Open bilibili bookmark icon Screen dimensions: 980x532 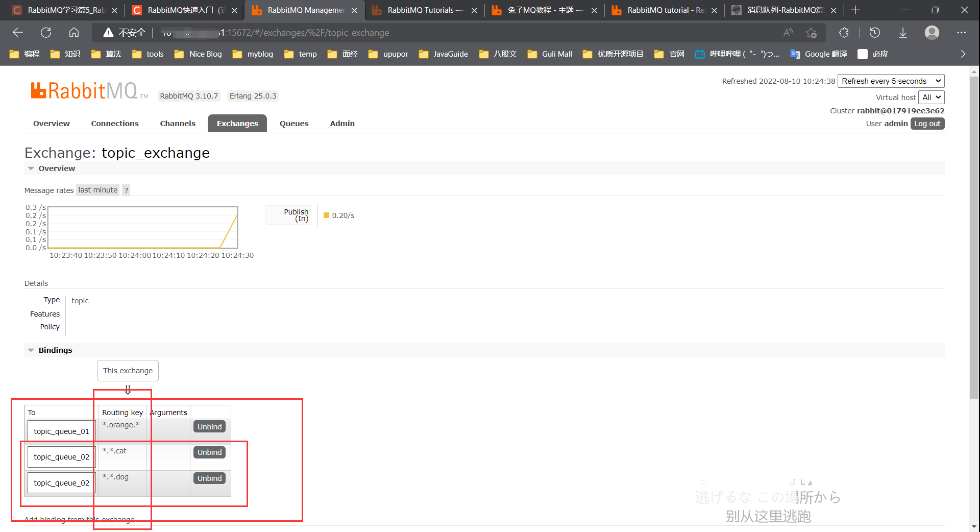(700, 54)
